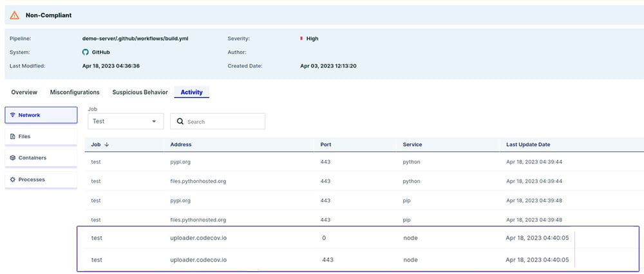Click port 0 cell
The image size is (644, 274).
pos(324,238)
